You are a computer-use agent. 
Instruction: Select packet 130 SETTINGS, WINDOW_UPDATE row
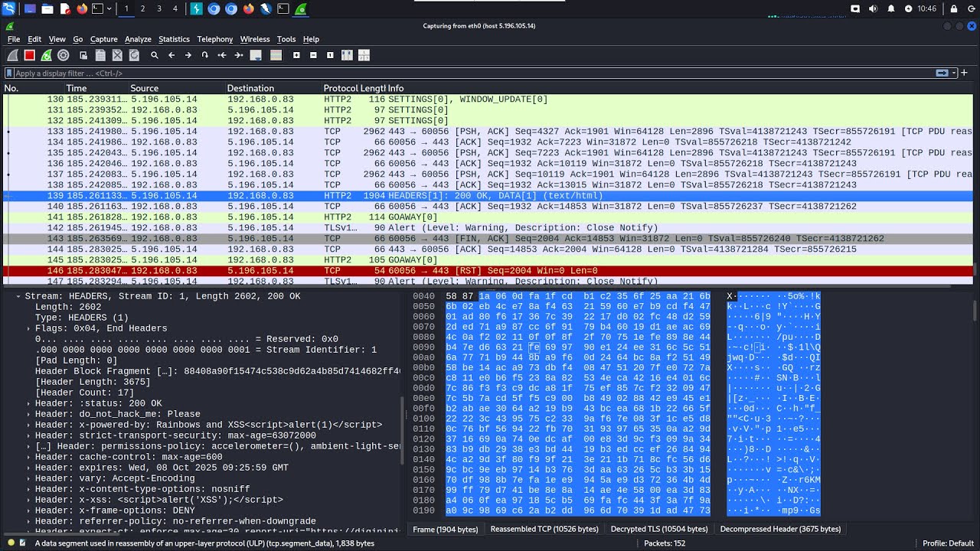tap(488, 99)
